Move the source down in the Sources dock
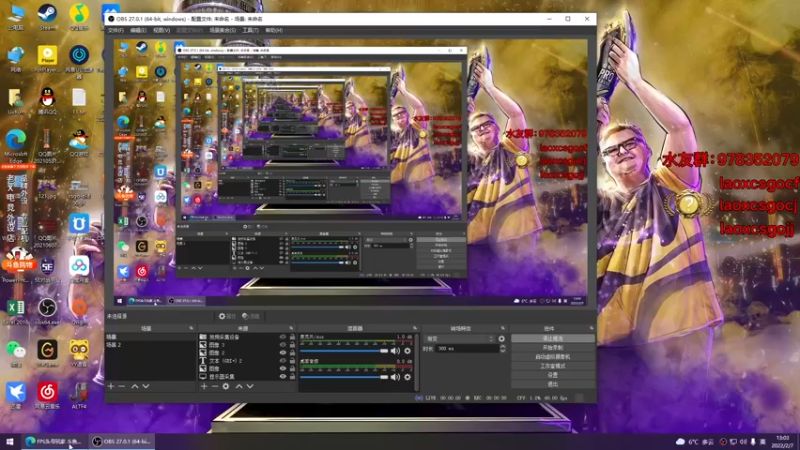This screenshot has height=450, width=800. [250, 386]
